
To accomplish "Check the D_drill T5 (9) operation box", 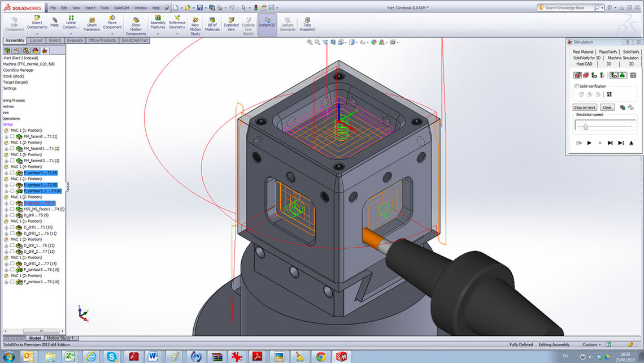I will (12, 215).
